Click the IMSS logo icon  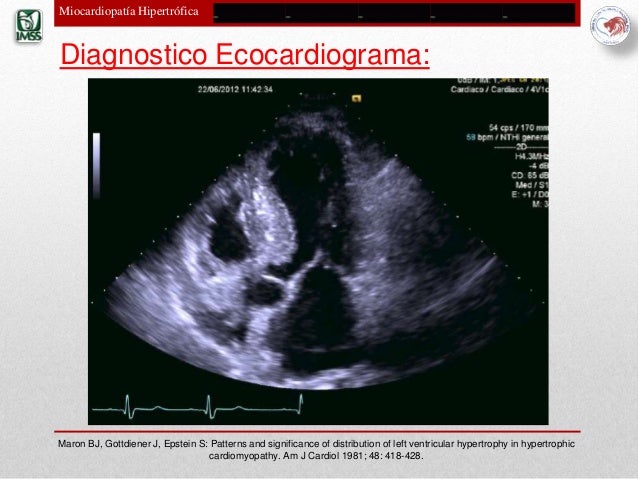pyautogui.click(x=29, y=26)
